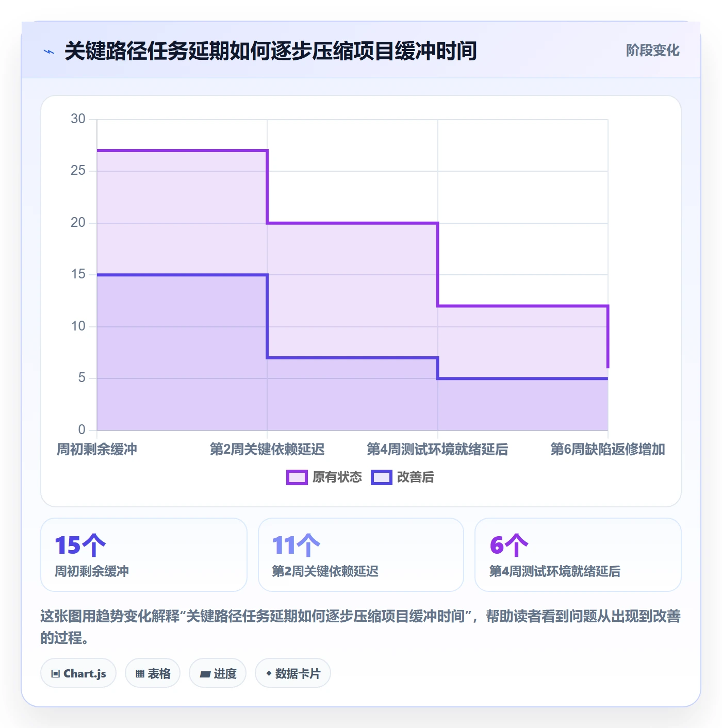
Task: Click the y-axis value 30
Action: (x=78, y=119)
